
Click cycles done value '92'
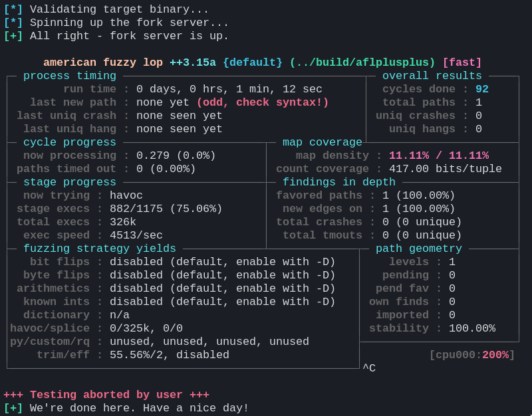coord(481,89)
